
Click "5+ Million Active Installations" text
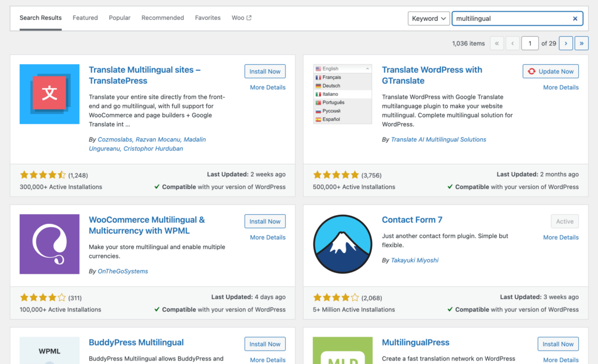[354, 310]
